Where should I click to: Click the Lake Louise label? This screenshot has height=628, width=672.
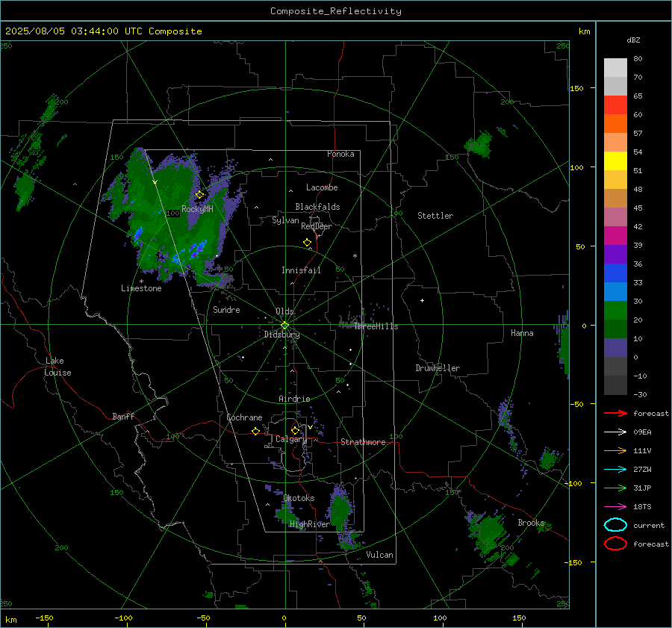(x=57, y=367)
